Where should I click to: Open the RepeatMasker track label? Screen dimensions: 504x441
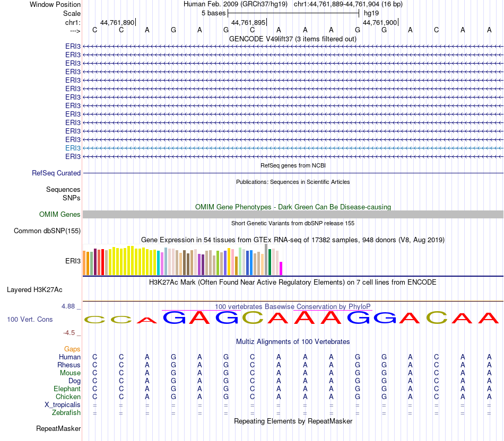coord(58,428)
